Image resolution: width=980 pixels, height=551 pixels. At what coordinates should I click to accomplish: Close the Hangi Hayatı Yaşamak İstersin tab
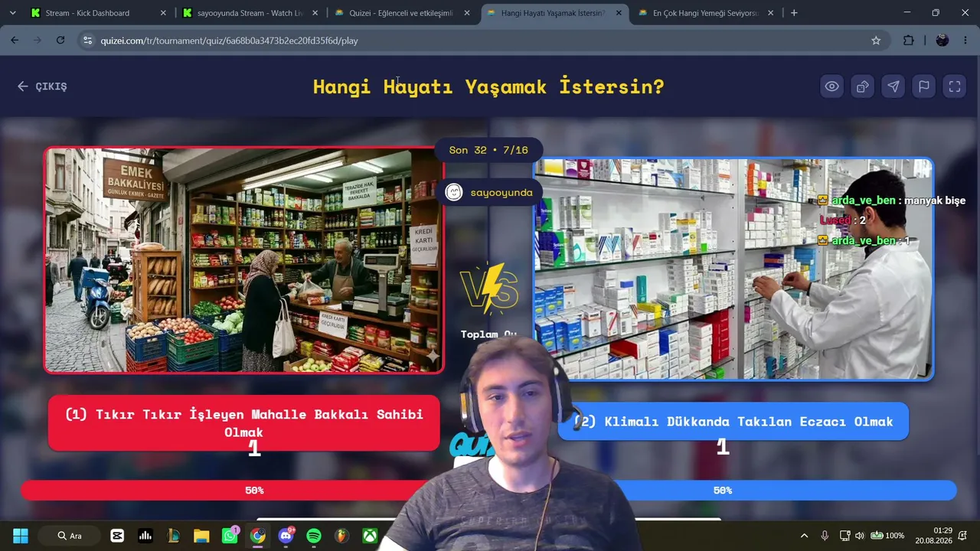point(619,13)
